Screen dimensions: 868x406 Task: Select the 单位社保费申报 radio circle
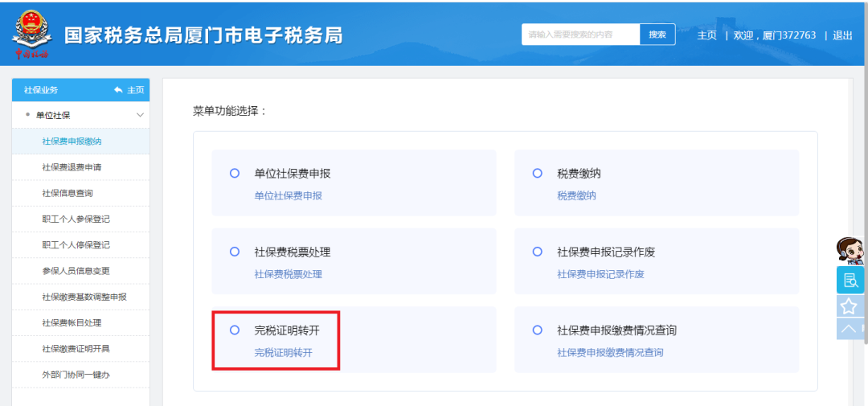click(x=234, y=174)
